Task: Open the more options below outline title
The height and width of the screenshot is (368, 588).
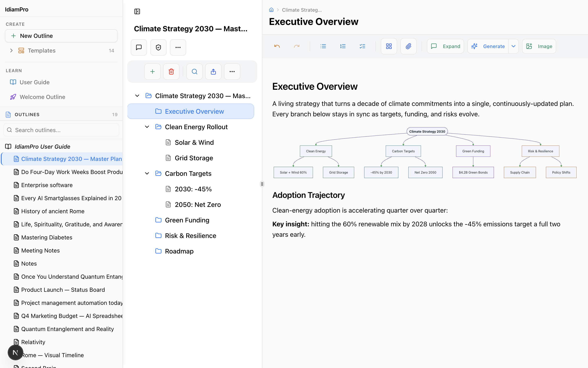Action: click(178, 47)
